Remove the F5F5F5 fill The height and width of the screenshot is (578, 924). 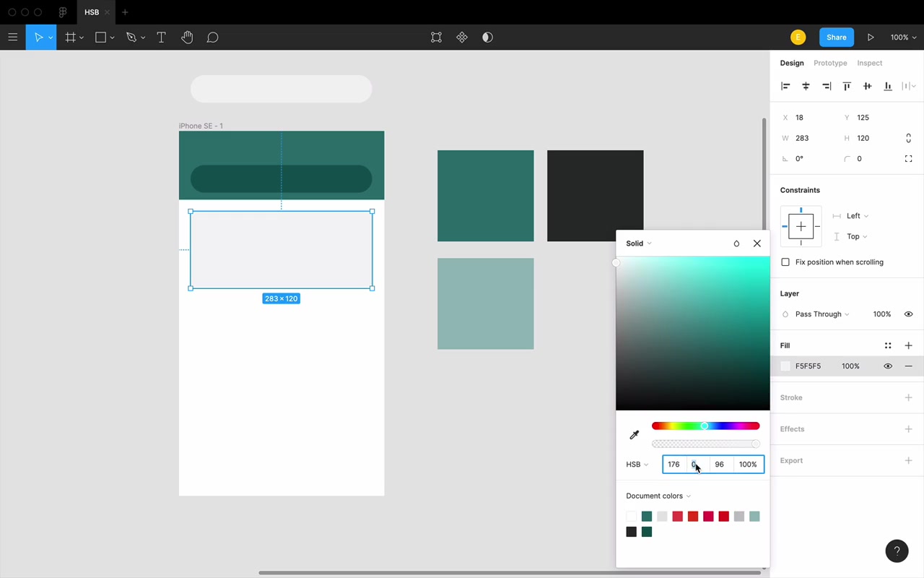point(908,366)
